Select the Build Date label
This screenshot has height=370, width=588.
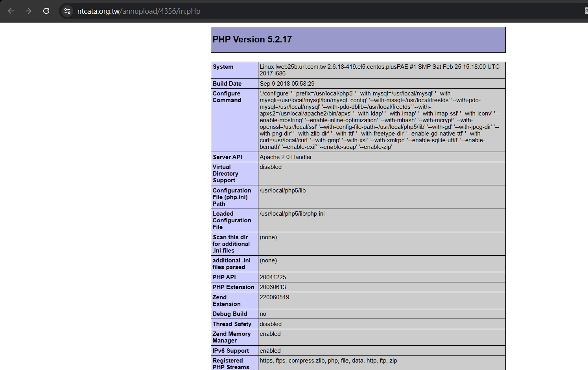[x=227, y=84]
